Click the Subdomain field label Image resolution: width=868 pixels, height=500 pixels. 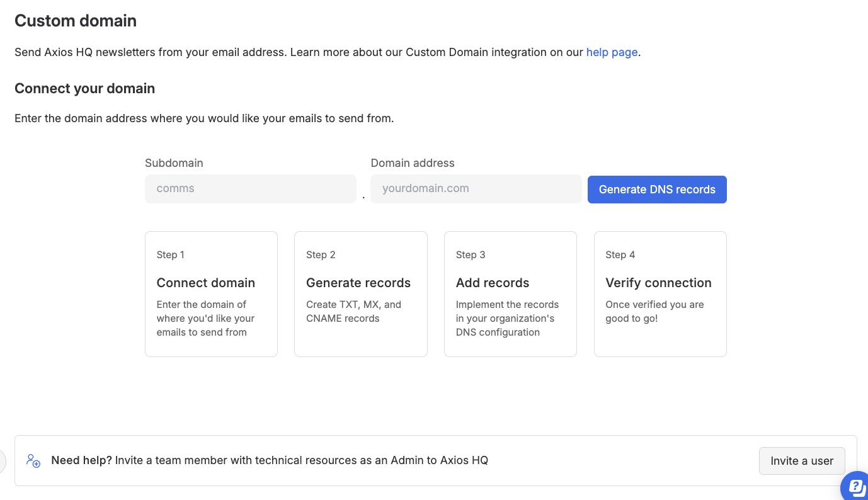pos(174,163)
